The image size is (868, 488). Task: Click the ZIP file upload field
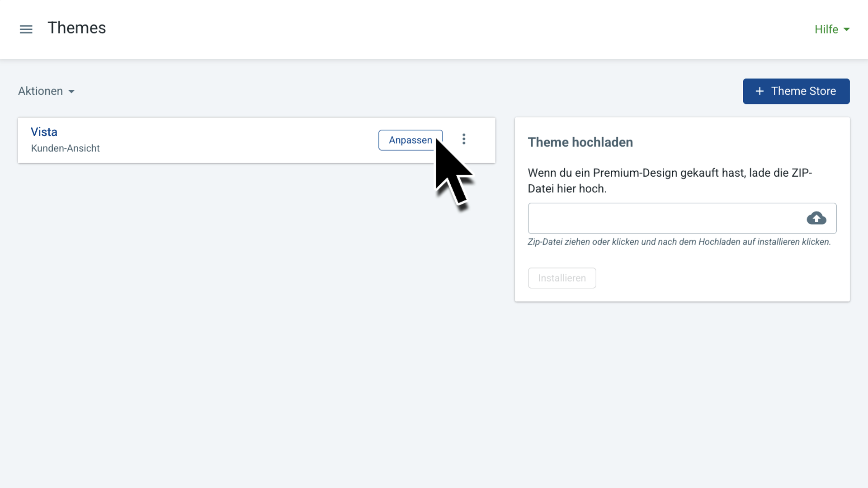coord(665,219)
